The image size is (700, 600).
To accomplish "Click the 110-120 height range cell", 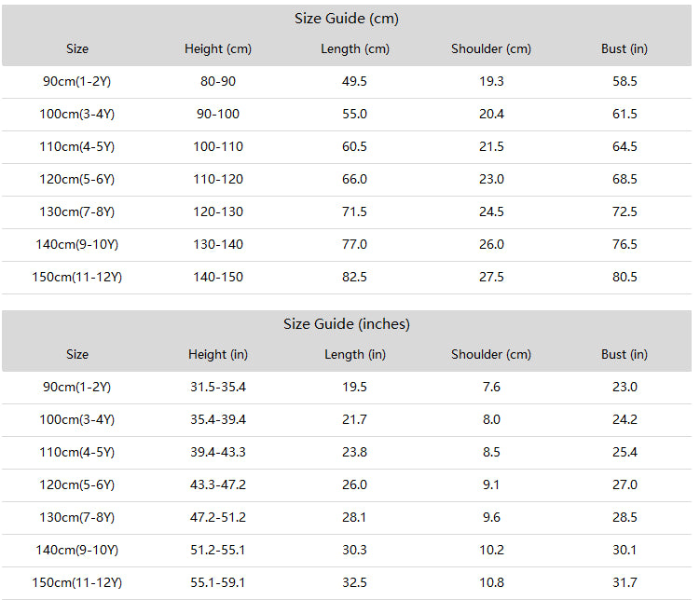I will click(x=218, y=179).
